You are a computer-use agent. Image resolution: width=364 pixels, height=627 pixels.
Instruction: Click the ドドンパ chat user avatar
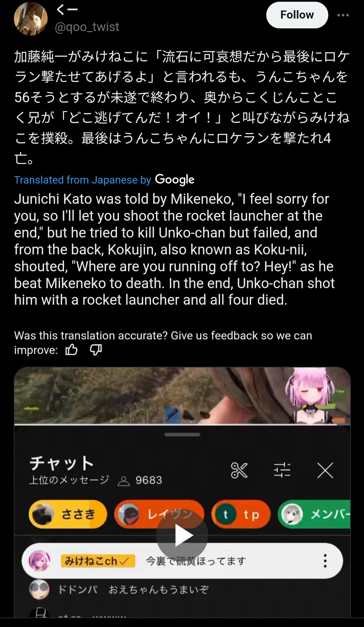(39, 590)
